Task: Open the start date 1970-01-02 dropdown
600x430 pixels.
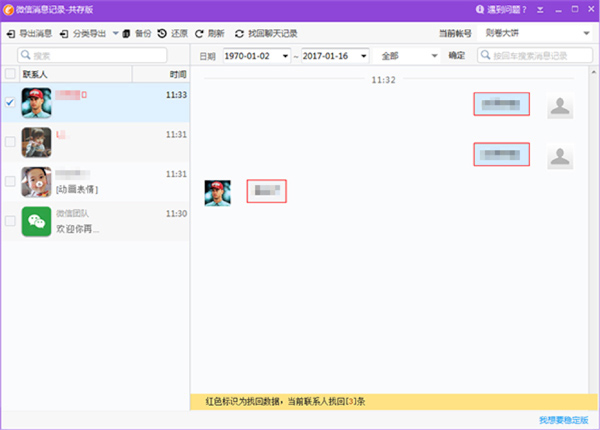Action: click(x=285, y=56)
